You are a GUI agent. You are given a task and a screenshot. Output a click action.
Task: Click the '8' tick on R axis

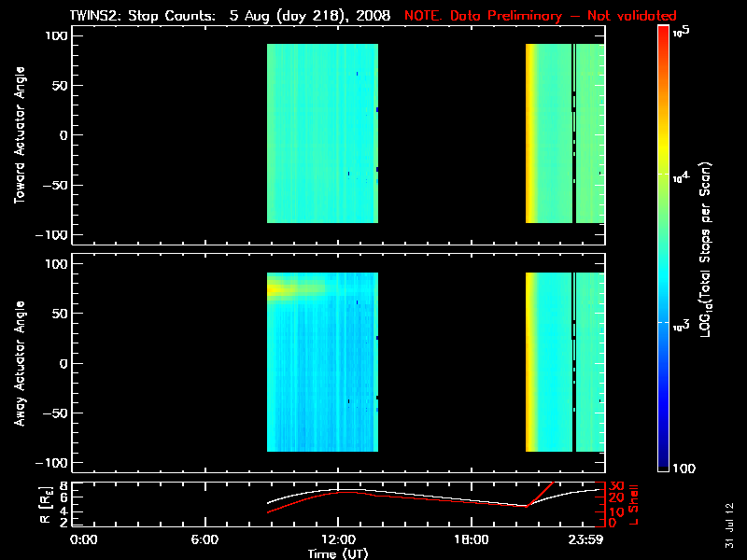point(63,486)
